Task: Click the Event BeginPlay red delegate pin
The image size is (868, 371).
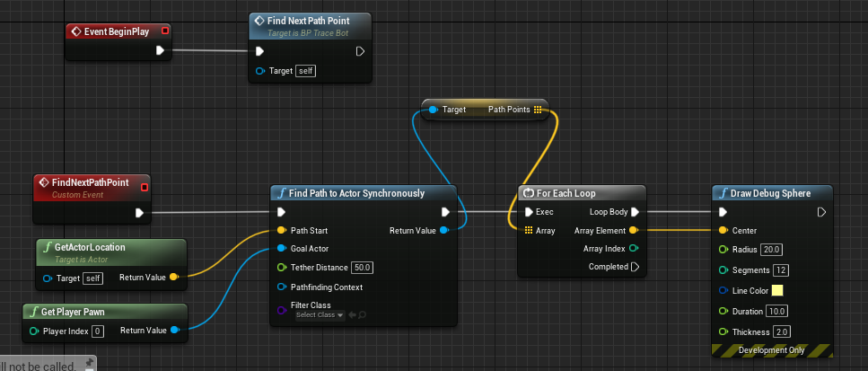Action: 164,31
